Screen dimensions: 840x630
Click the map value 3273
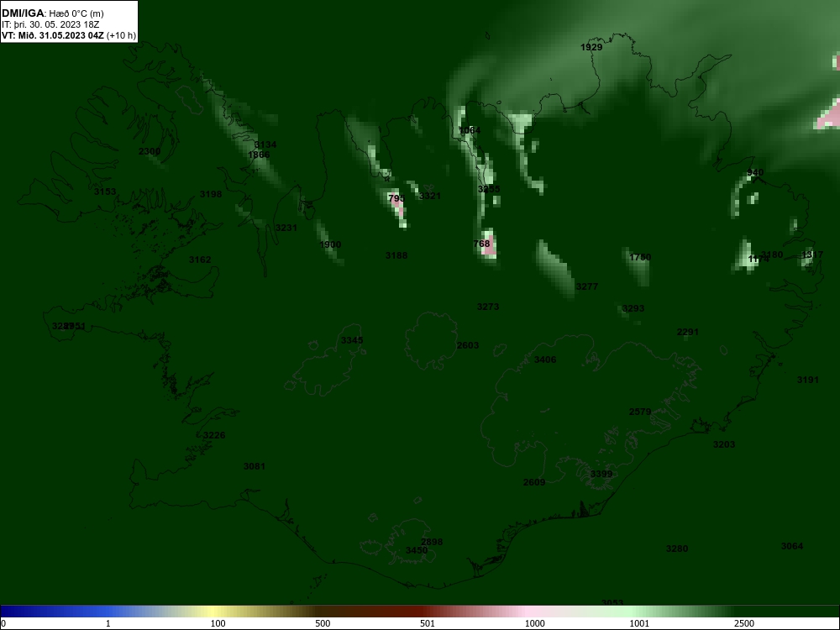(487, 307)
